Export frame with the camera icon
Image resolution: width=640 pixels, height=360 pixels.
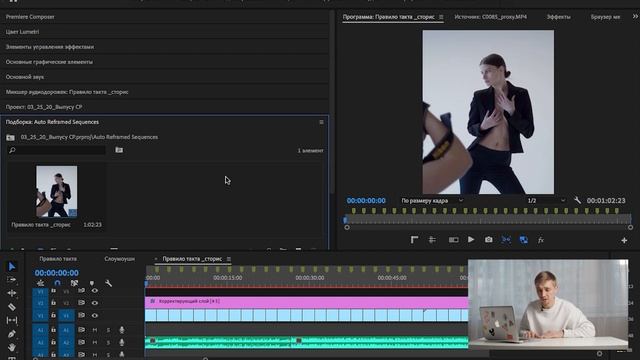pyautogui.click(x=489, y=240)
